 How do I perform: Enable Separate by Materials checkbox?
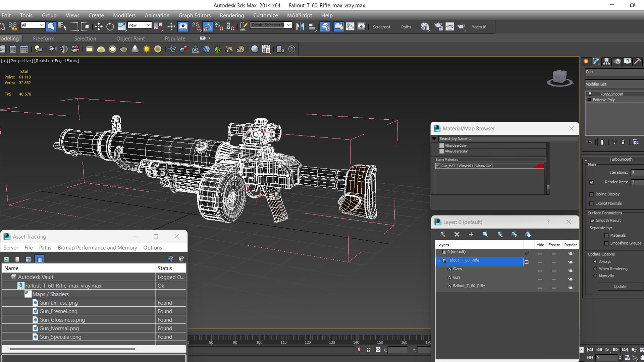606,236
